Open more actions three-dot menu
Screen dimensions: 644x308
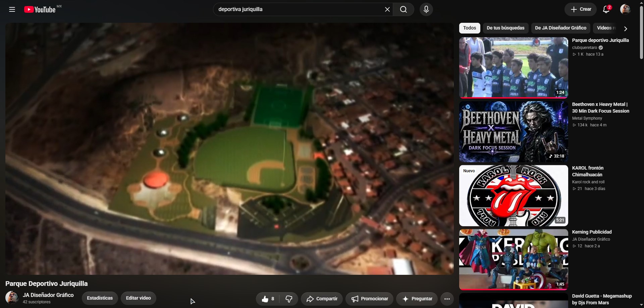click(x=447, y=299)
